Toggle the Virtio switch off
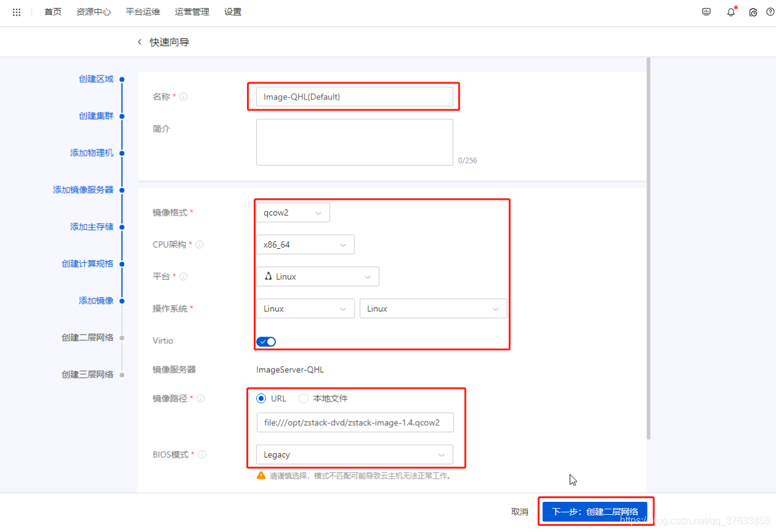This screenshot has height=532, width=776. (x=266, y=342)
